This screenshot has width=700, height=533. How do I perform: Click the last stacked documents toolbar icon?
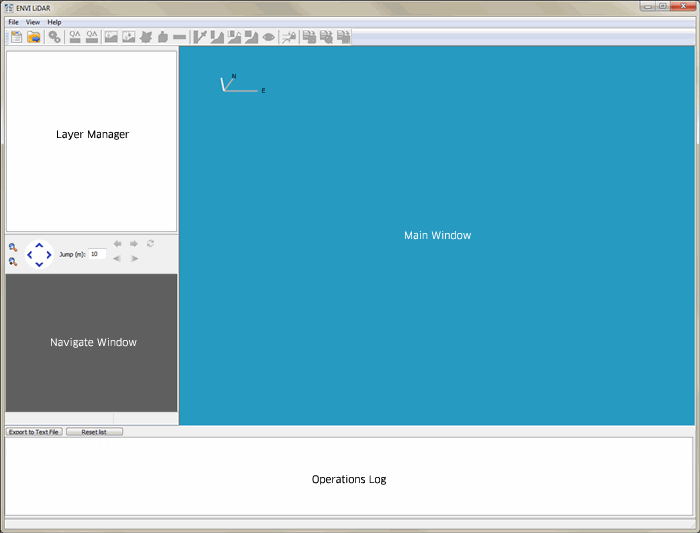(344, 37)
